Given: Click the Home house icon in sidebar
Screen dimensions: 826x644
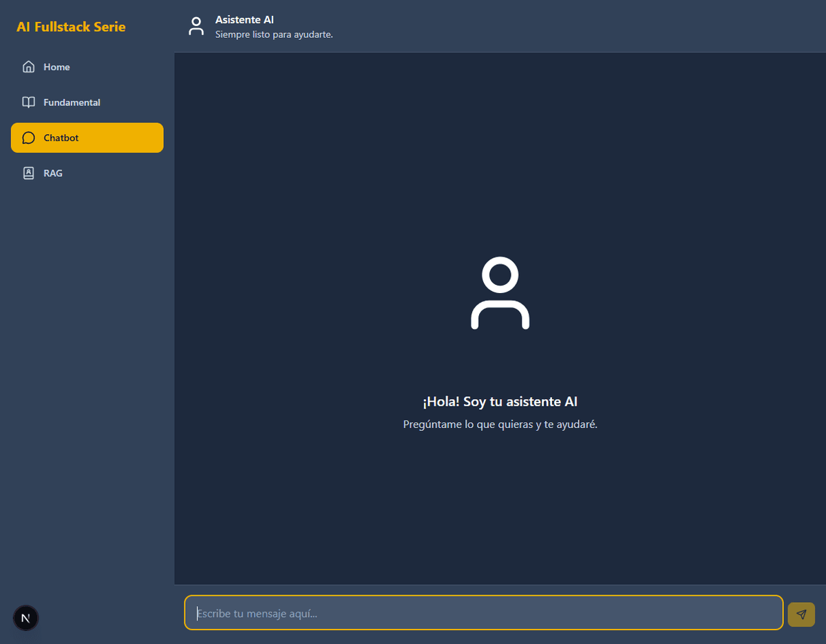Looking at the screenshot, I should pyautogui.click(x=28, y=67).
